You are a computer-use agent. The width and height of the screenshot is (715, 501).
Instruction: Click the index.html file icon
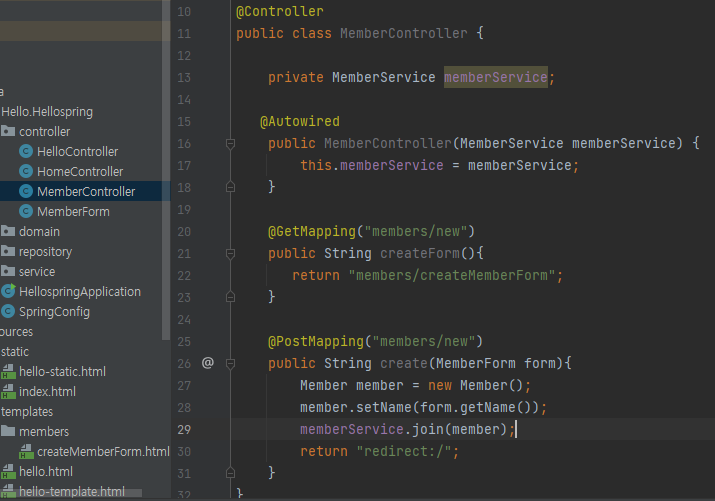(8, 392)
